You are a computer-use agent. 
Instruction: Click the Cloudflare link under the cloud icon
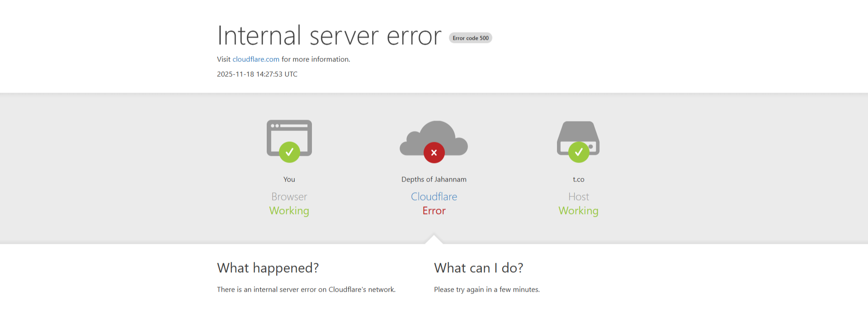(x=434, y=196)
